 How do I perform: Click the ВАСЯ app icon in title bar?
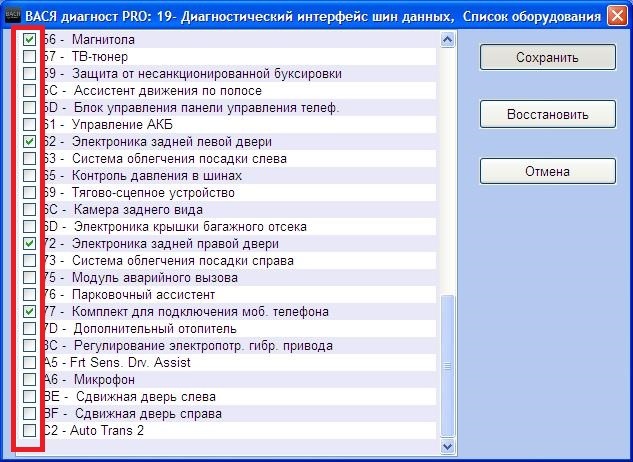13,16
